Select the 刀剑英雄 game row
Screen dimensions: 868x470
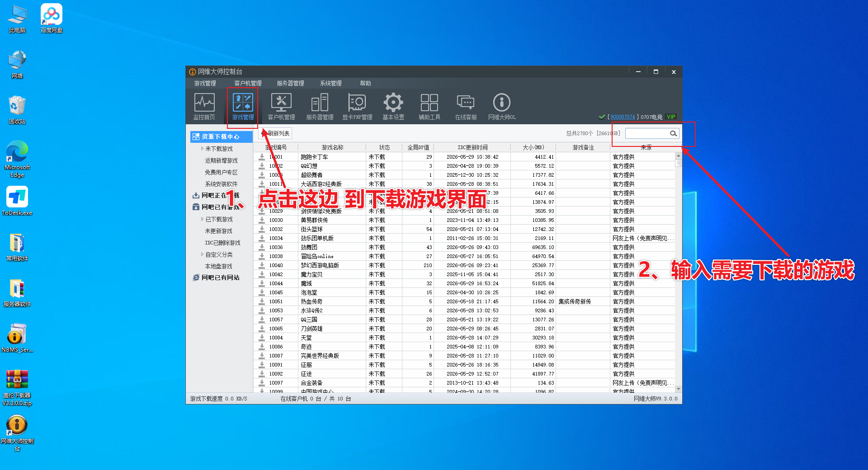tap(464, 329)
